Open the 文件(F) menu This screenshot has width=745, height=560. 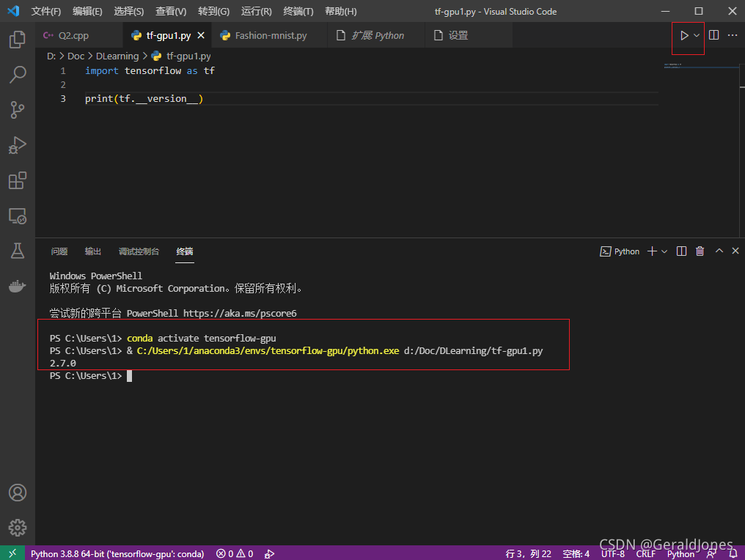[x=46, y=12]
